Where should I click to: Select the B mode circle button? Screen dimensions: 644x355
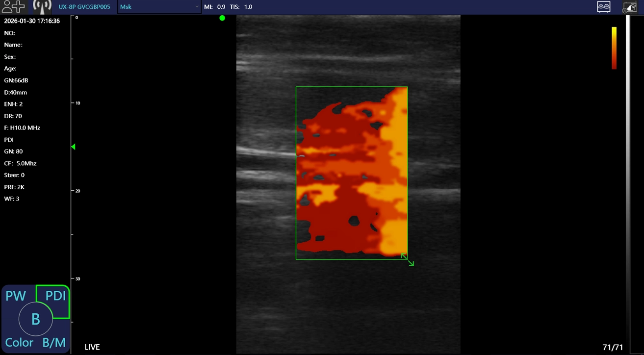coord(35,319)
